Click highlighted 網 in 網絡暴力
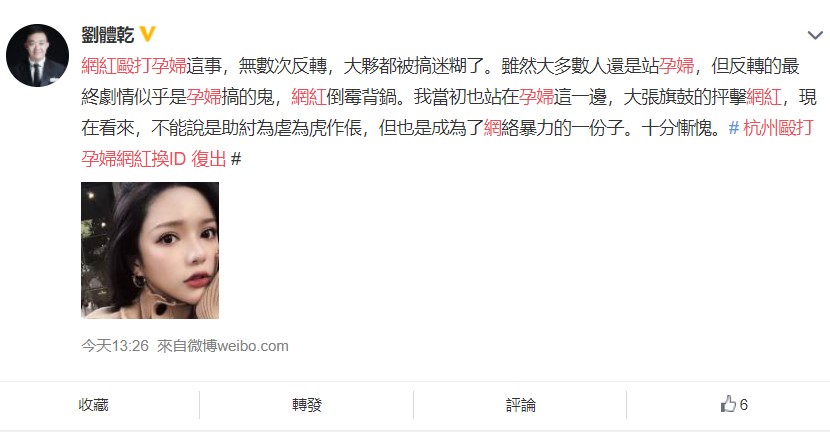 click(x=492, y=128)
